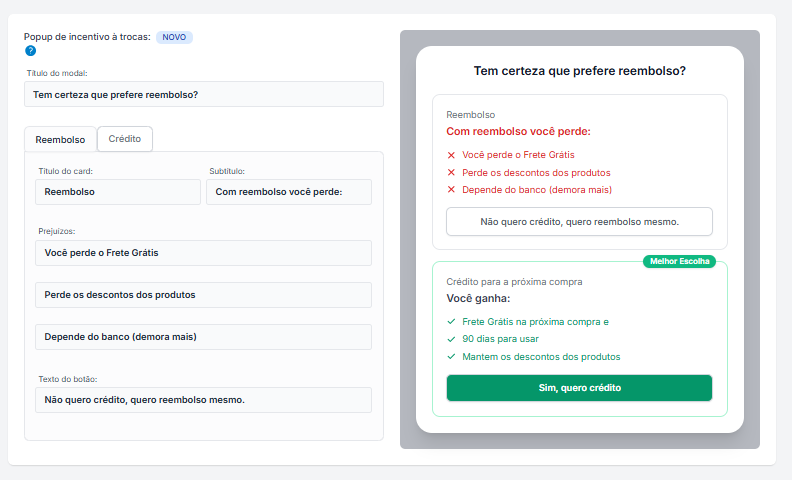Switch to the Crédito tab
Screen dimensions: 792x480
point(125,139)
